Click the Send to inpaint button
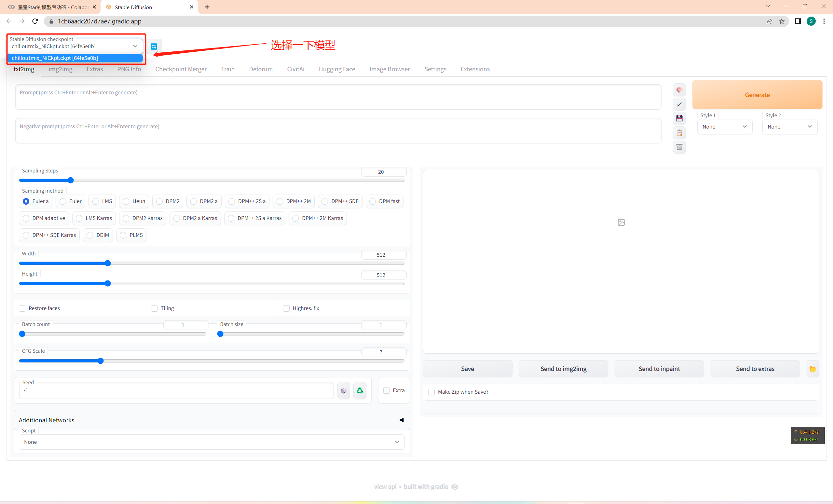The width and height of the screenshot is (833, 504). coord(659,369)
